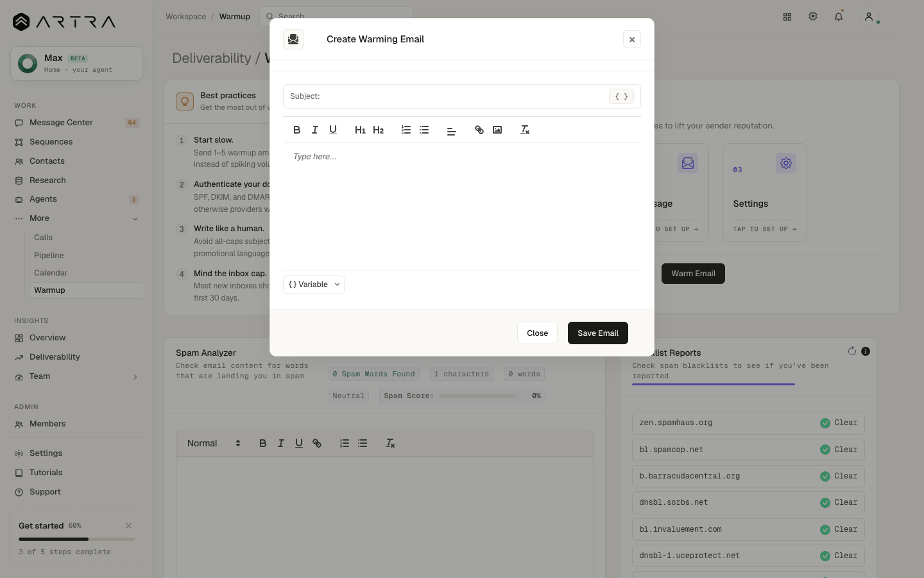924x578 pixels.
Task: Apply Heading 1 format in modal editor
Action: point(360,130)
